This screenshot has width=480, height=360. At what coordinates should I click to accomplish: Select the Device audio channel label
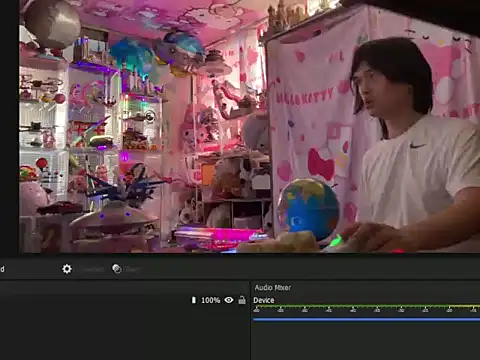pos(264,300)
